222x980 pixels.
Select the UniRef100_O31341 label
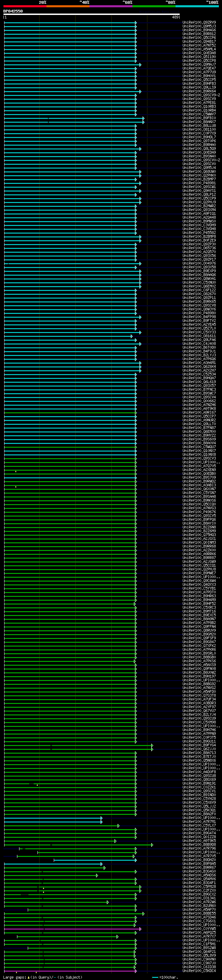click(199, 898)
